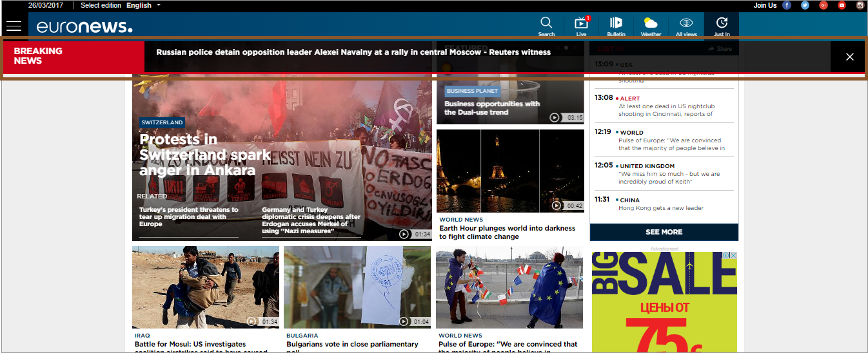The image size is (868, 353).
Task: Open the YouTube social icon
Action: (x=842, y=5)
